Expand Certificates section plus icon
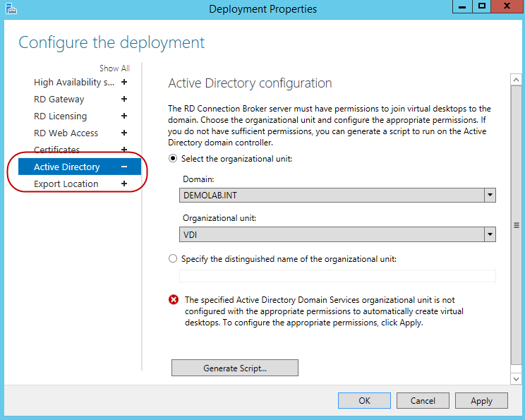 click(x=124, y=150)
